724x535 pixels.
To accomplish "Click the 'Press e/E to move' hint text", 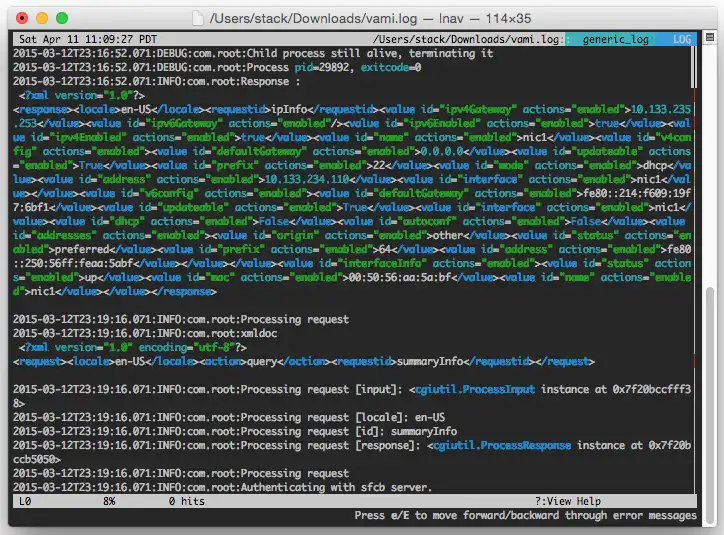I will click(525, 516).
